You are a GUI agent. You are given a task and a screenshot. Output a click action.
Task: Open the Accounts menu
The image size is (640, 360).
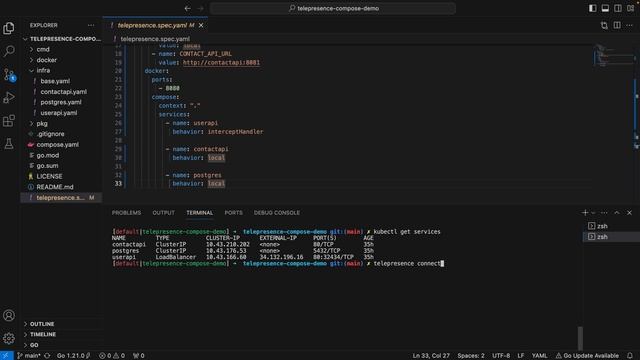tap(9, 316)
